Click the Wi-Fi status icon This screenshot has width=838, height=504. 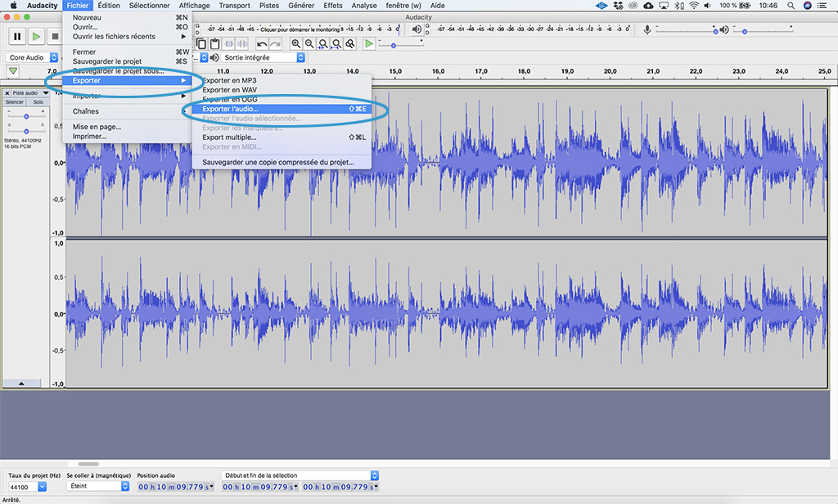(694, 6)
